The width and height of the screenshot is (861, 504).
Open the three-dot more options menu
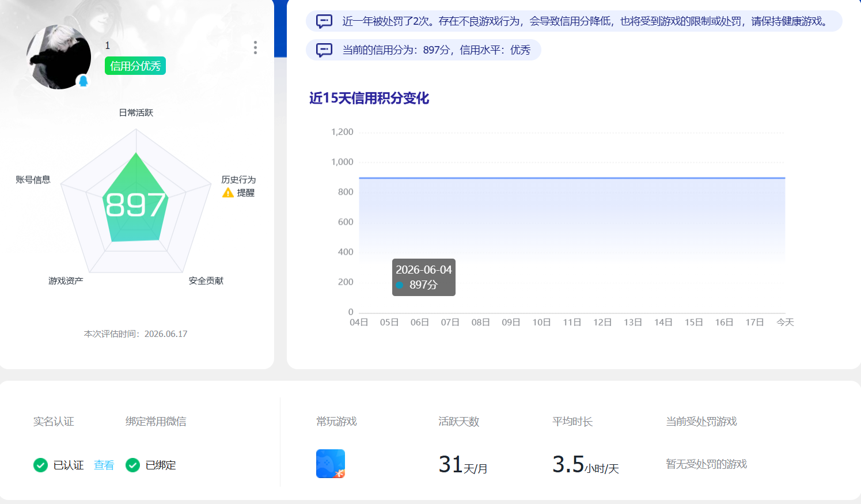pyautogui.click(x=255, y=48)
